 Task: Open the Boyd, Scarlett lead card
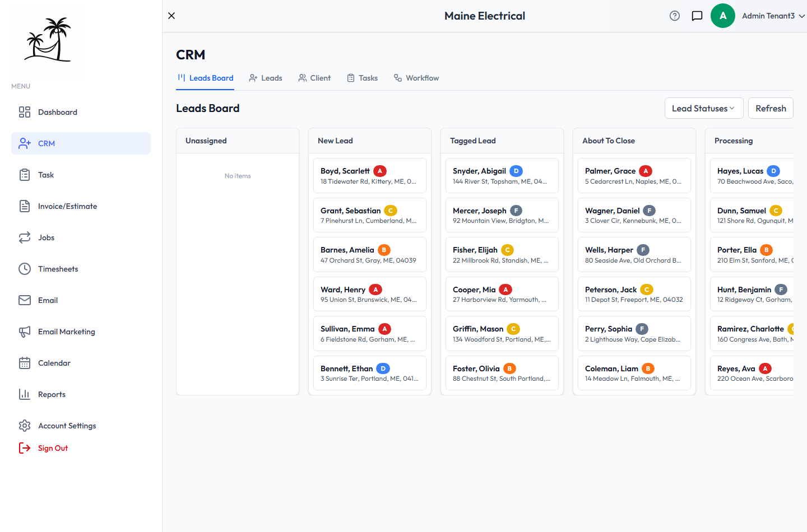pyautogui.click(x=370, y=176)
